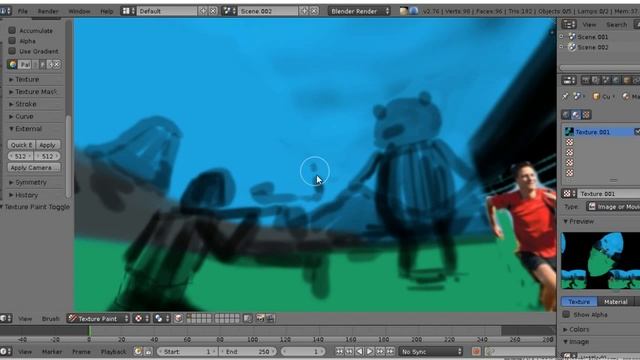Add a new screen layout beside Default
This screenshot has height=360, width=640.
(203, 11)
